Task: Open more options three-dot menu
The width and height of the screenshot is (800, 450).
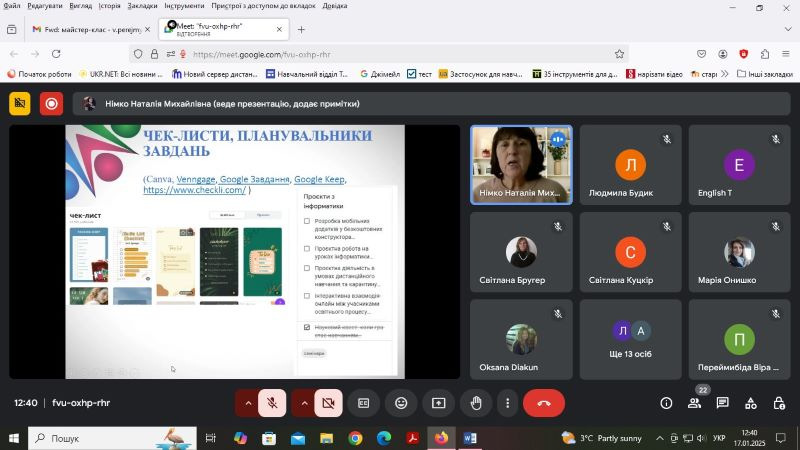Action: (507, 403)
